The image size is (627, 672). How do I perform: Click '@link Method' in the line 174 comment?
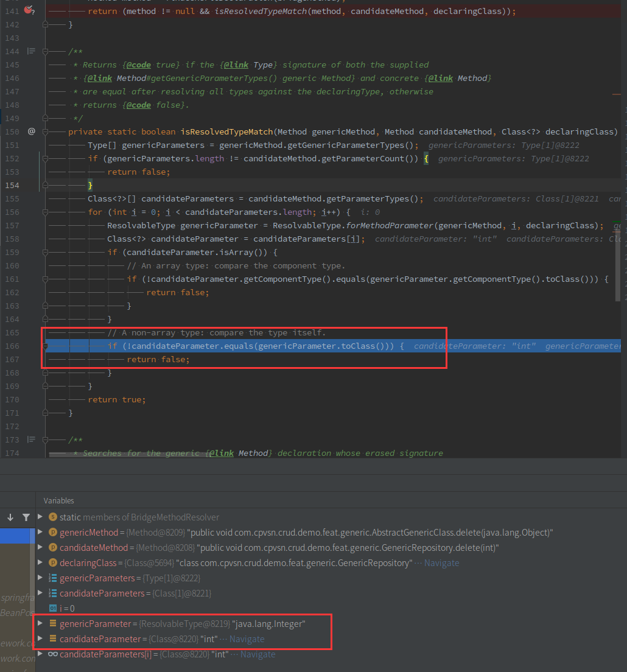coord(238,453)
